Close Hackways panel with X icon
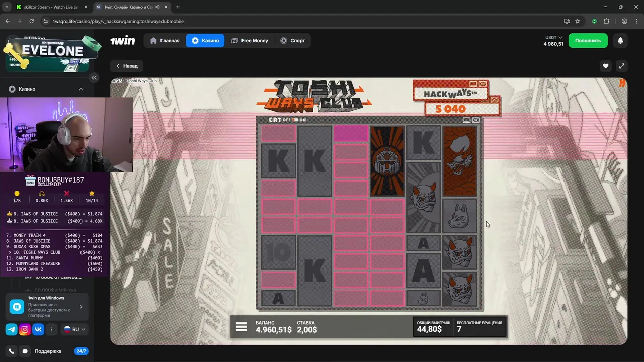Screen dimensions: 644x362 (483, 84)
